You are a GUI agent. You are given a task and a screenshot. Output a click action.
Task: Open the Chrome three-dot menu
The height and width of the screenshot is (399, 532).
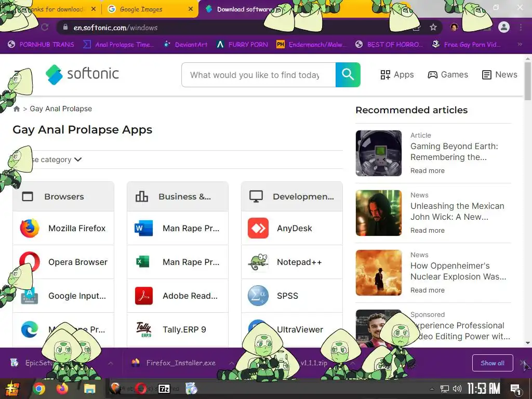coord(521,28)
